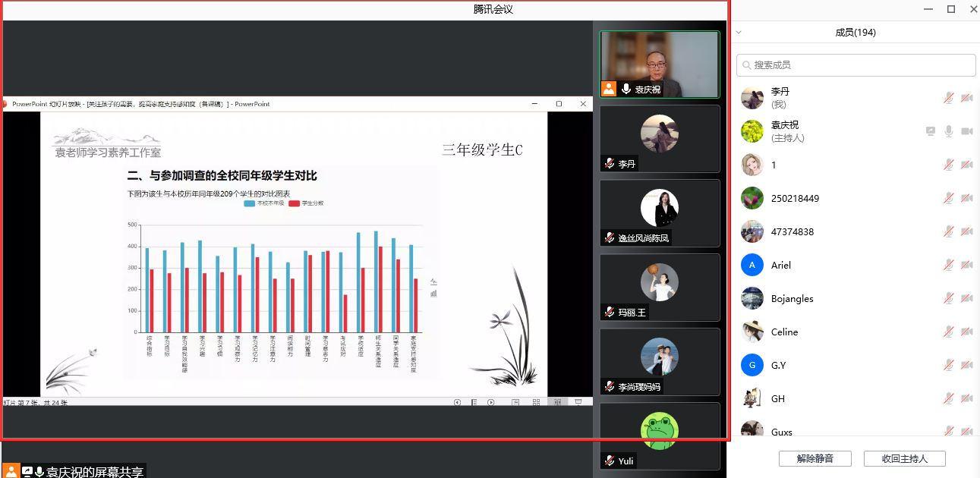Click host 袁庆祝's screen-share icon in member list
The width and height of the screenshot is (980, 478).
(x=931, y=131)
